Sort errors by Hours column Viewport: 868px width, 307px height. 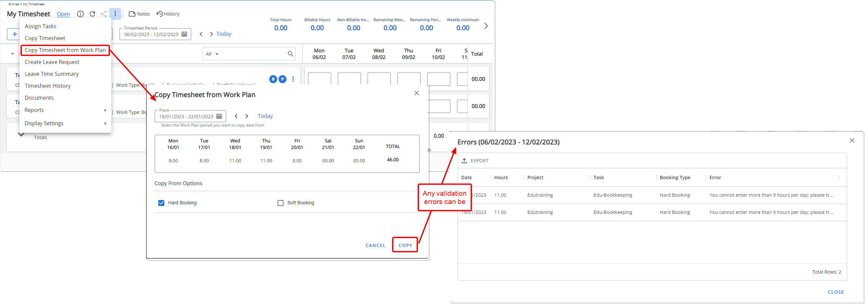coord(501,178)
